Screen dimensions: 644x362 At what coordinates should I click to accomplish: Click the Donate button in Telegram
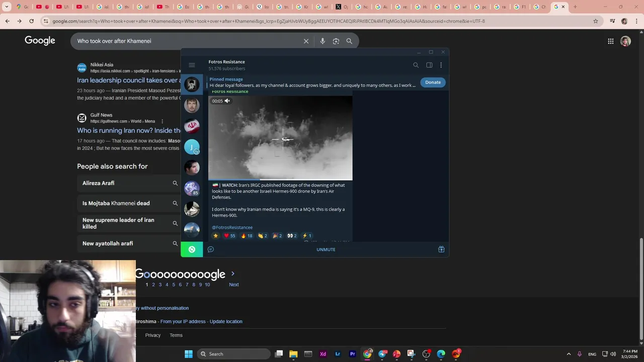[x=433, y=82]
